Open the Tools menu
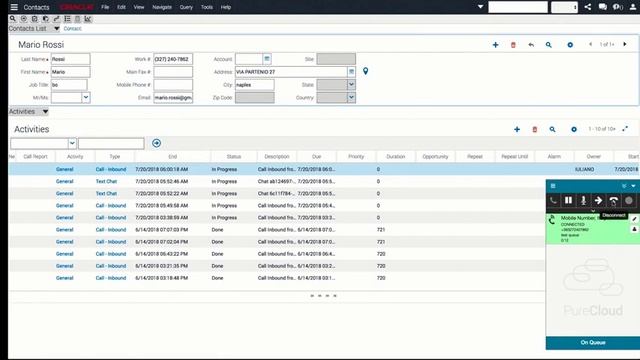 pos(207,7)
